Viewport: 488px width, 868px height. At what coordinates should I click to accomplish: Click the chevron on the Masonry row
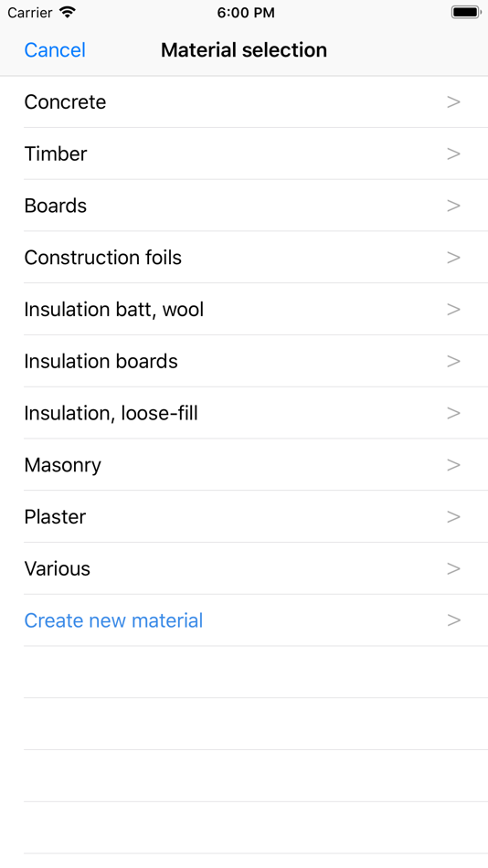click(453, 465)
